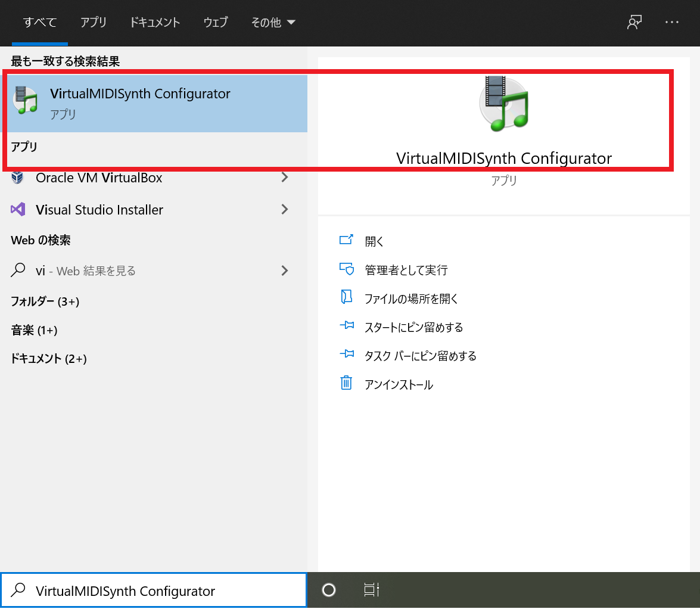This screenshot has height=609, width=700.
Task: Choose ファイルの場所を開く
Action: coord(411,299)
